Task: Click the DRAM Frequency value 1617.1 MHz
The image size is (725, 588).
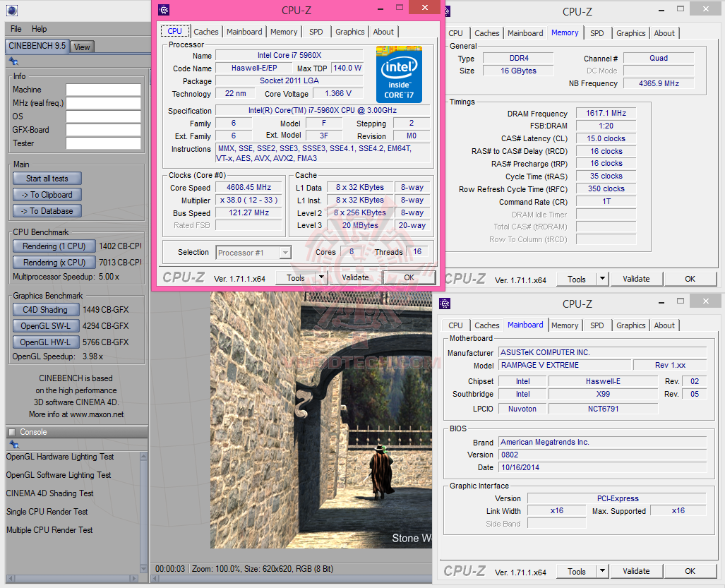Action: pos(606,113)
